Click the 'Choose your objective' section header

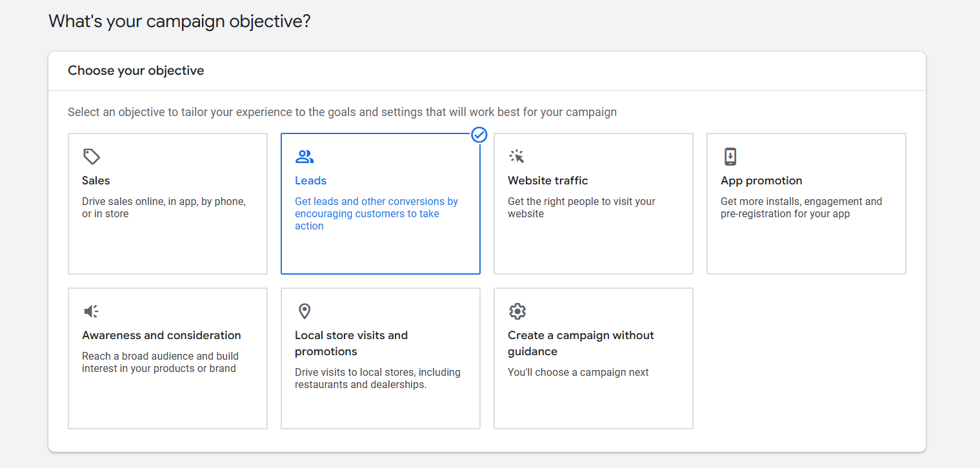coord(135,71)
